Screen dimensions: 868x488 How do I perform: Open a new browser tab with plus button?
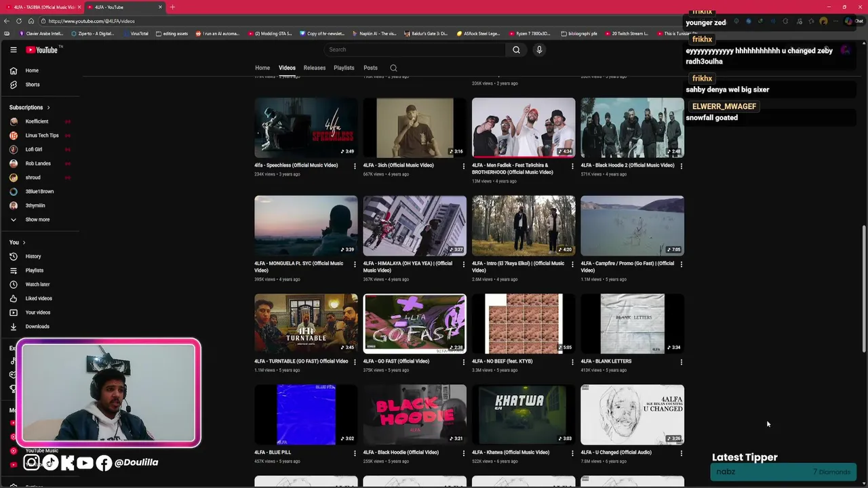(172, 7)
